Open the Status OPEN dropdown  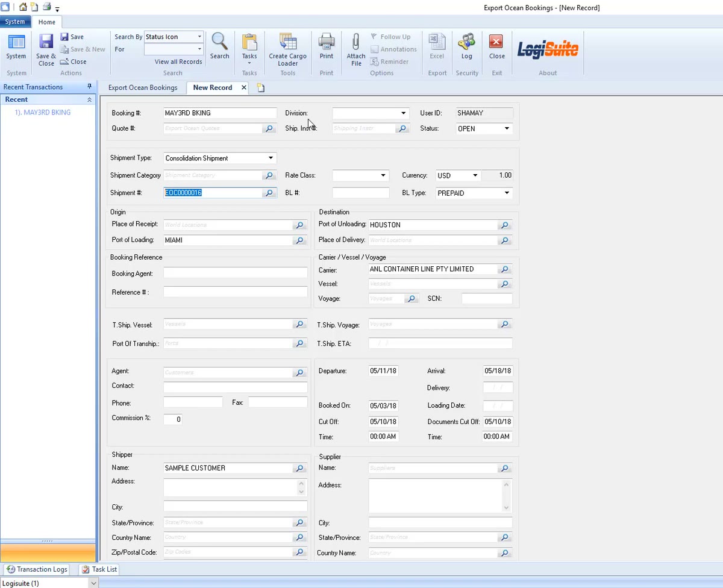click(507, 128)
